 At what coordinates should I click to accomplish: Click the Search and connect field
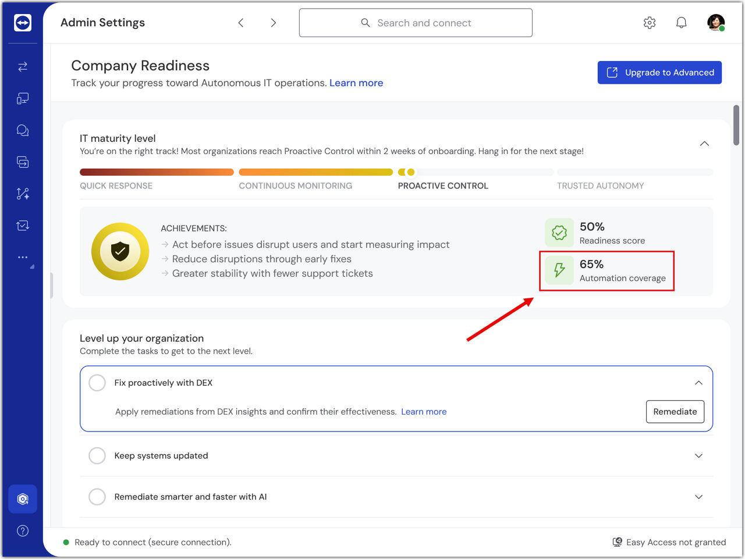(x=416, y=23)
